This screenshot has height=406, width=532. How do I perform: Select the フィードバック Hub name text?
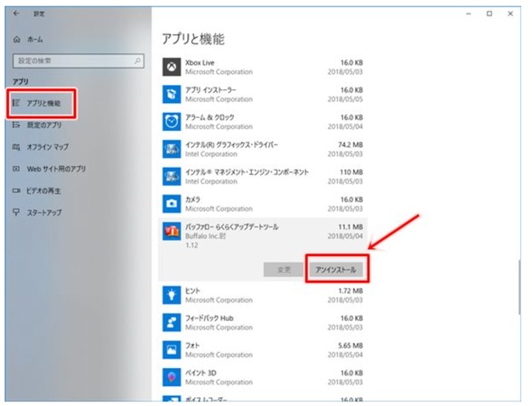pyautogui.click(x=210, y=318)
